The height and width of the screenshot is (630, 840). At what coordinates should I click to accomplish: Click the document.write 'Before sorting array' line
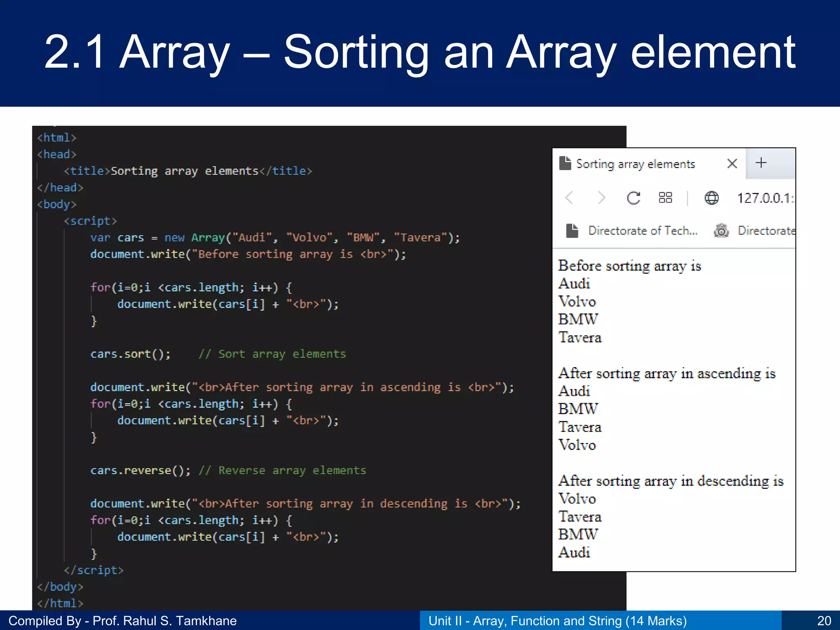tap(248, 255)
